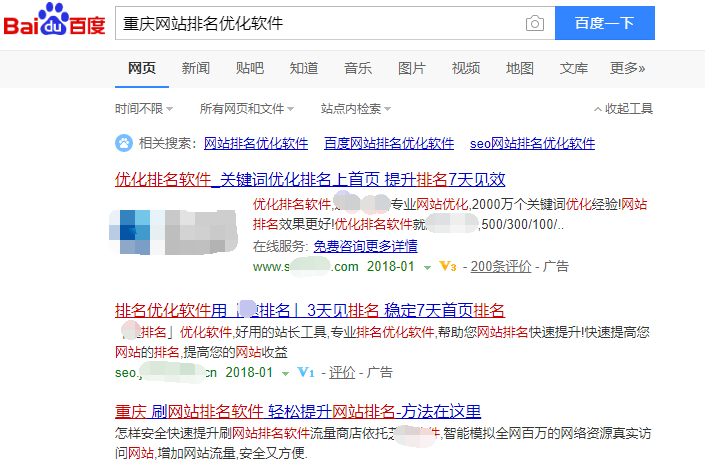The width and height of the screenshot is (705, 464).
Task: Follow the 免费咨询更多详情 link
Action: click(x=365, y=245)
